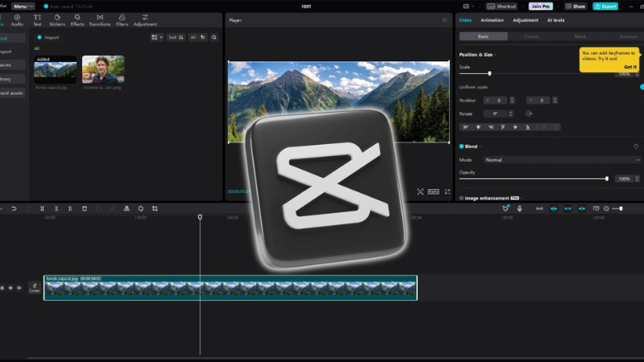Viewport: 644px width, 362px height.
Task: Open the Menu dropdown
Action: pyautogui.click(x=23, y=6)
